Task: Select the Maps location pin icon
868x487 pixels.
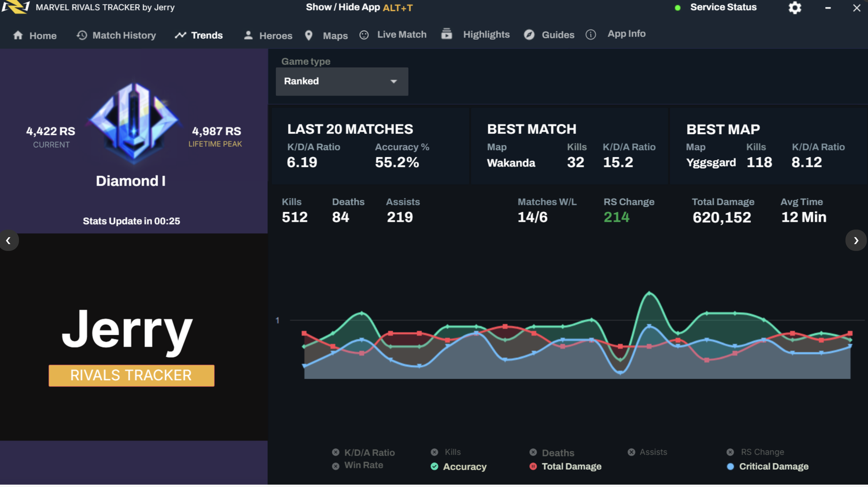Action: pos(308,35)
